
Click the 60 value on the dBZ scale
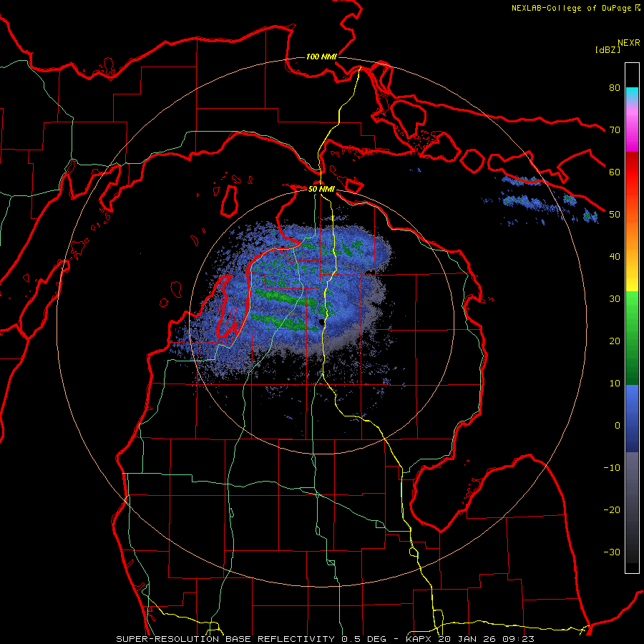click(x=615, y=172)
